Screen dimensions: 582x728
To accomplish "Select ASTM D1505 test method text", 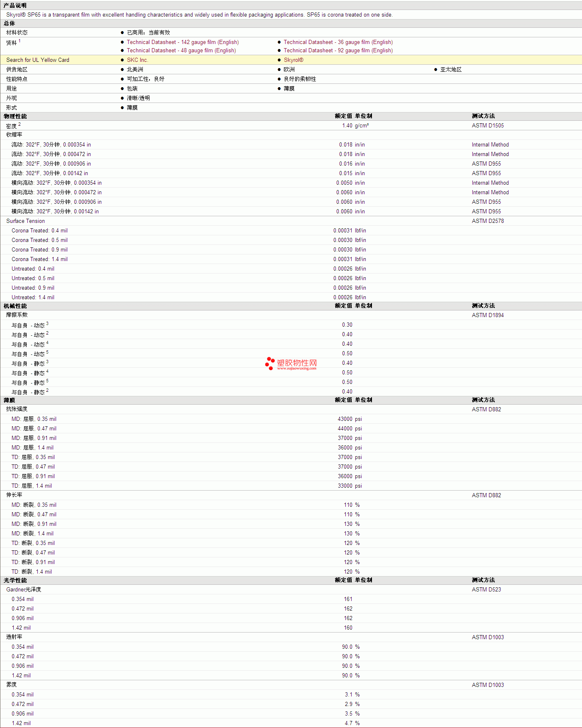I will click(x=488, y=125).
